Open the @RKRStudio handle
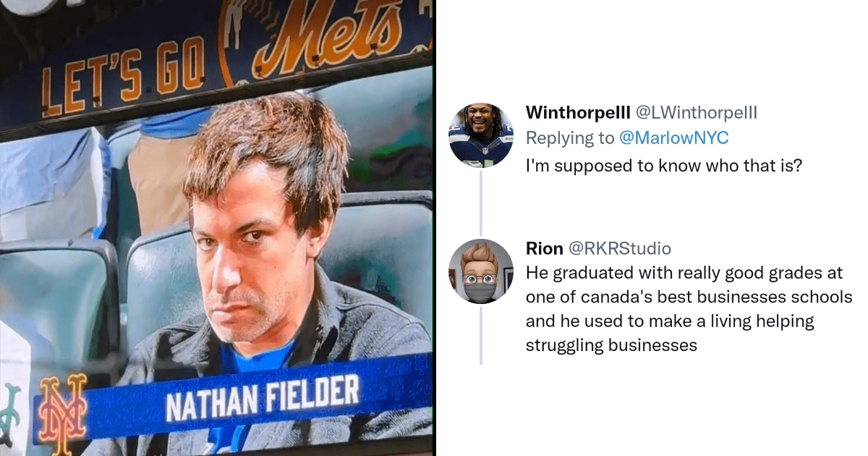 coord(619,248)
